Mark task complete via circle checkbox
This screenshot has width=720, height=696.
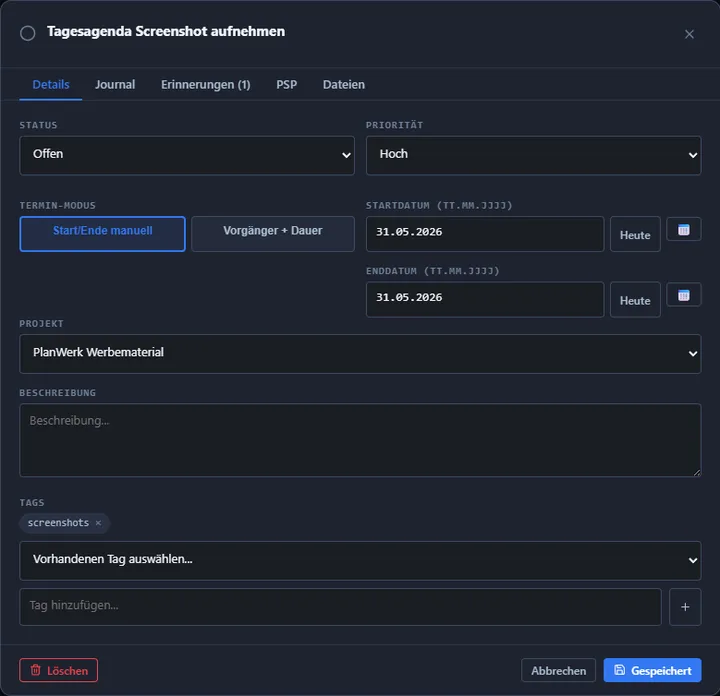[x=28, y=33]
